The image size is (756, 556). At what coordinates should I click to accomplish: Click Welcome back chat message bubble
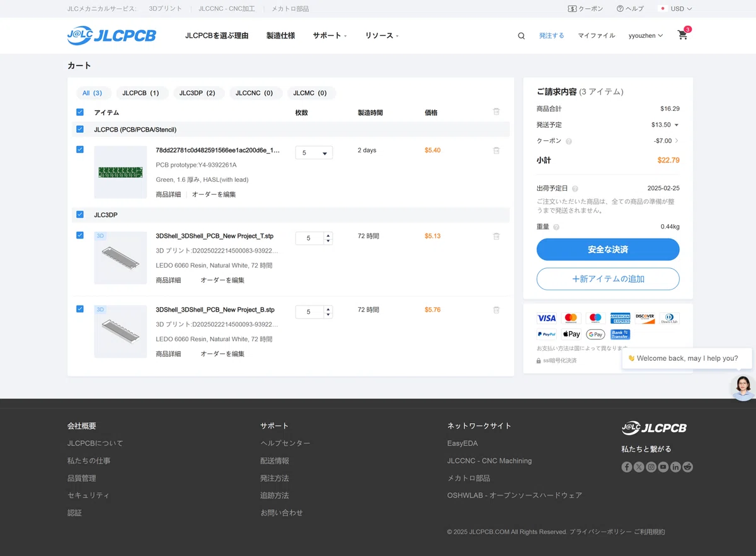point(687,358)
